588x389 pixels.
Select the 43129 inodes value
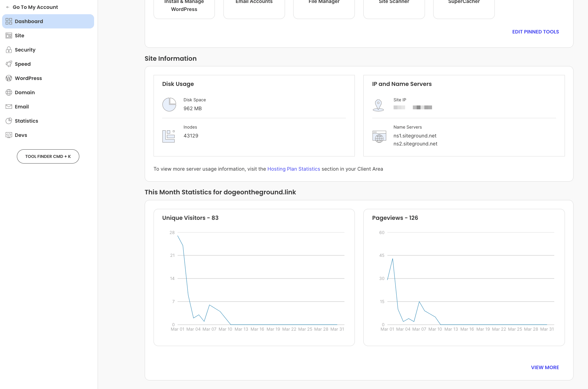click(x=191, y=136)
